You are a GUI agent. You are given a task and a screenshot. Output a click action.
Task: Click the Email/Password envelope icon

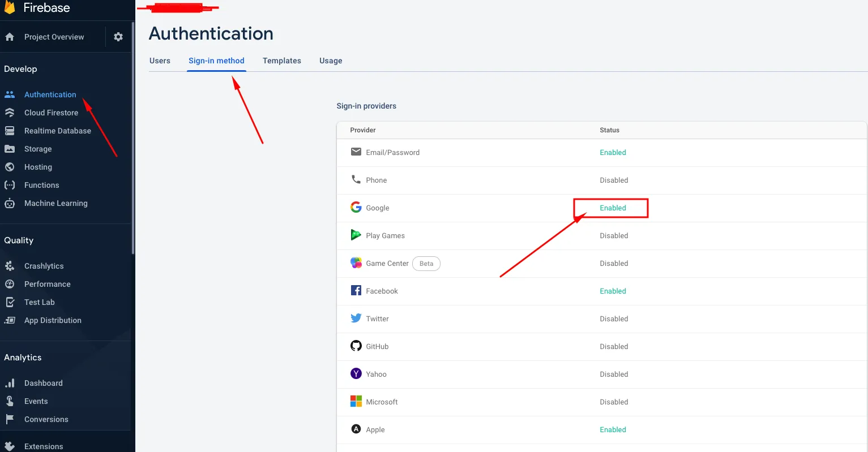[x=356, y=152]
